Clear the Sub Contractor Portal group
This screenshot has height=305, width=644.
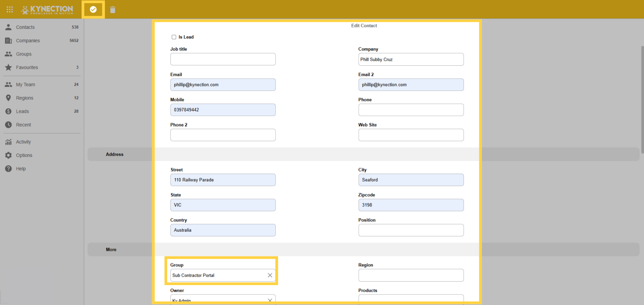(x=270, y=275)
